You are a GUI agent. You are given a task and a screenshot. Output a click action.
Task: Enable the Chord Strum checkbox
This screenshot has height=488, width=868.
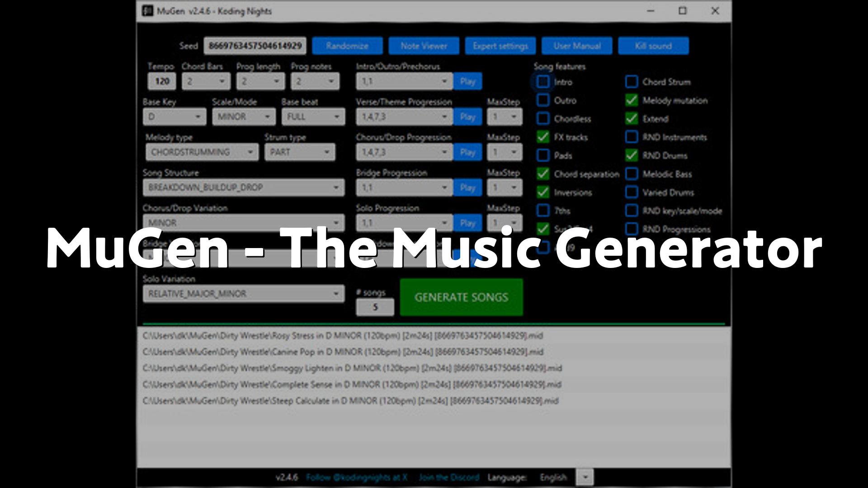pyautogui.click(x=632, y=82)
